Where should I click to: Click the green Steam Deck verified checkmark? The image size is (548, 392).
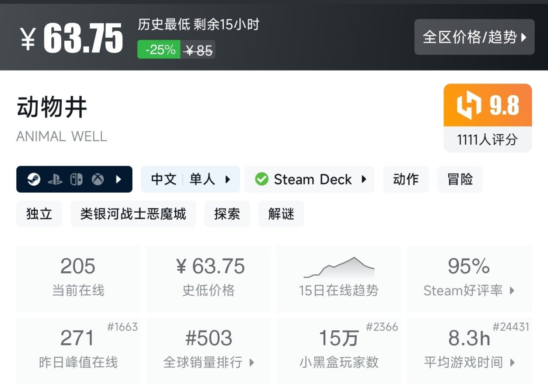262,179
